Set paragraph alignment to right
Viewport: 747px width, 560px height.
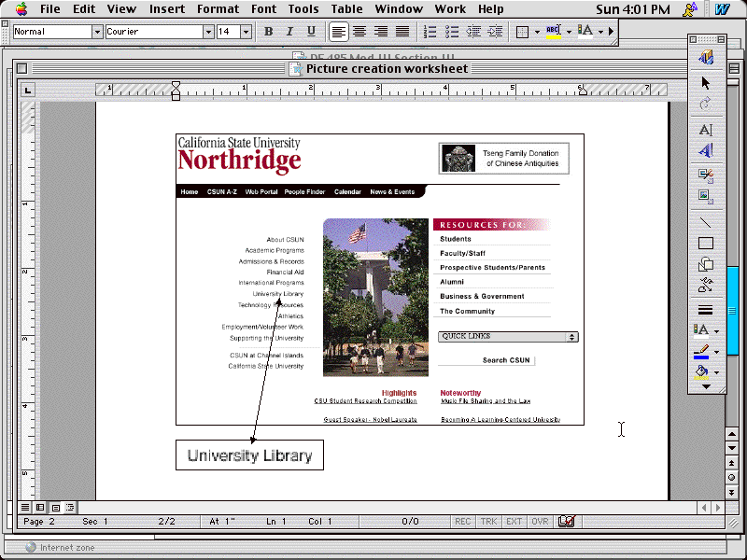point(381,32)
